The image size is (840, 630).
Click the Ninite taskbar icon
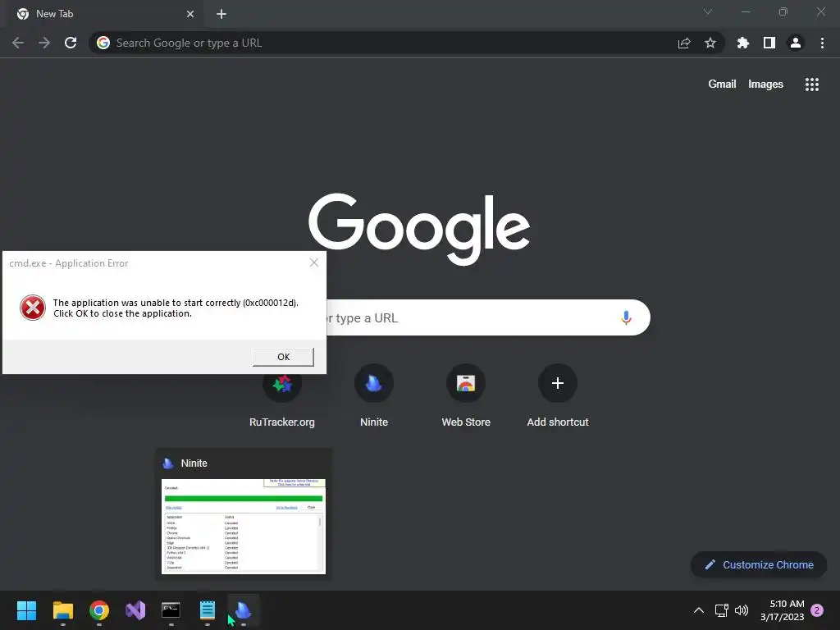click(x=243, y=610)
